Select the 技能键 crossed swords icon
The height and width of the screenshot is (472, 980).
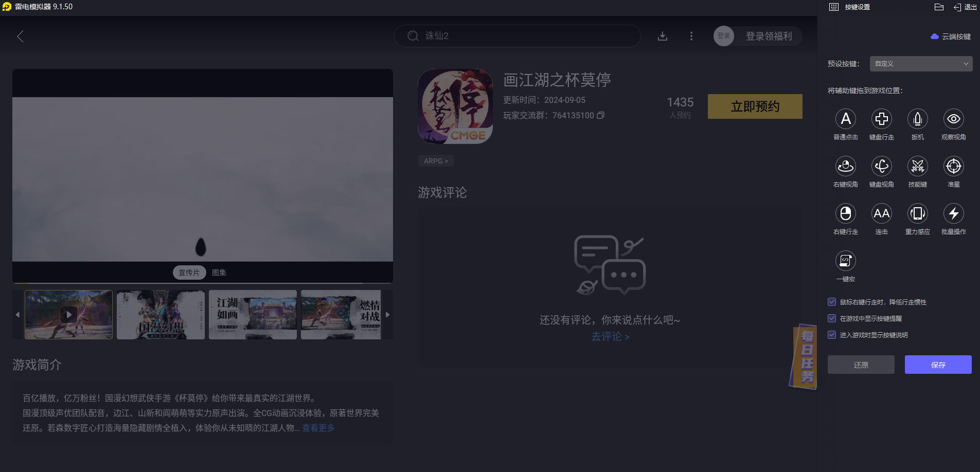[x=917, y=166]
